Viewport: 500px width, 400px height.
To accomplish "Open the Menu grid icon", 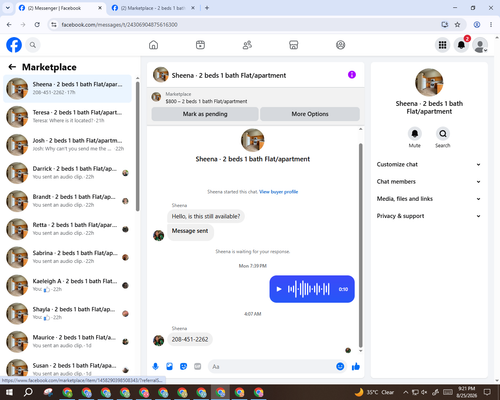I will tap(442, 45).
